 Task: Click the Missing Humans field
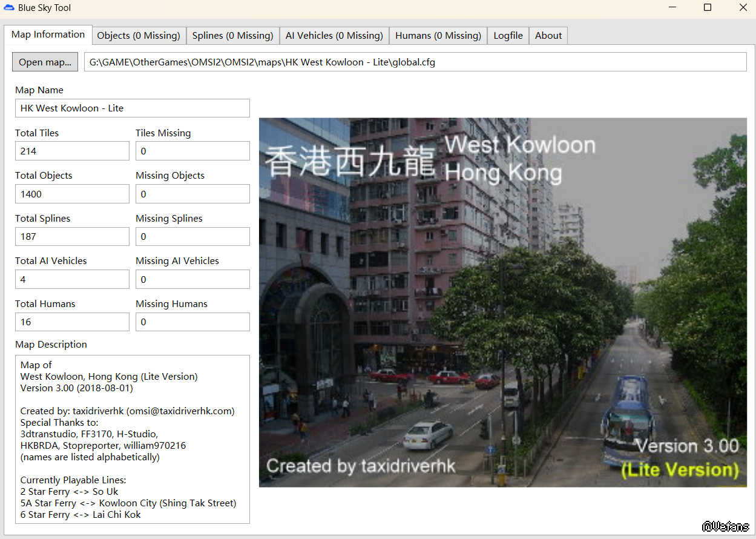point(192,322)
